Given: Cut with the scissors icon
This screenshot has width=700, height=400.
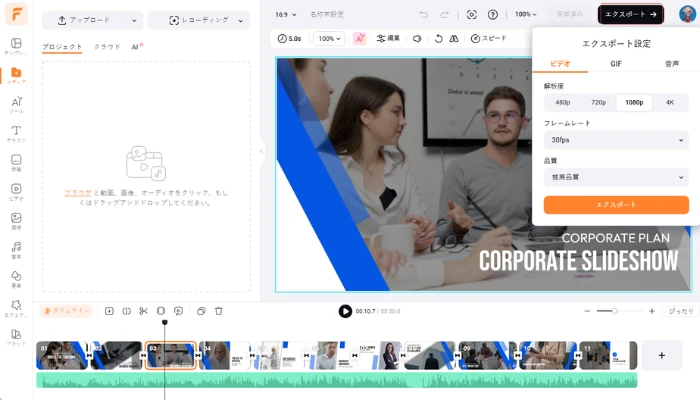Looking at the screenshot, I should click(x=143, y=311).
